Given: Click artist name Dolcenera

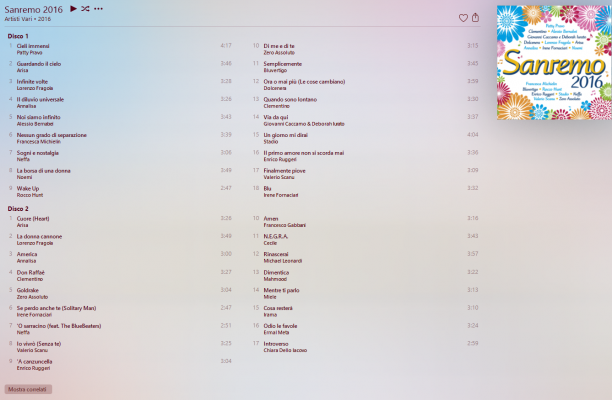Looking at the screenshot, I should point(275,88).
